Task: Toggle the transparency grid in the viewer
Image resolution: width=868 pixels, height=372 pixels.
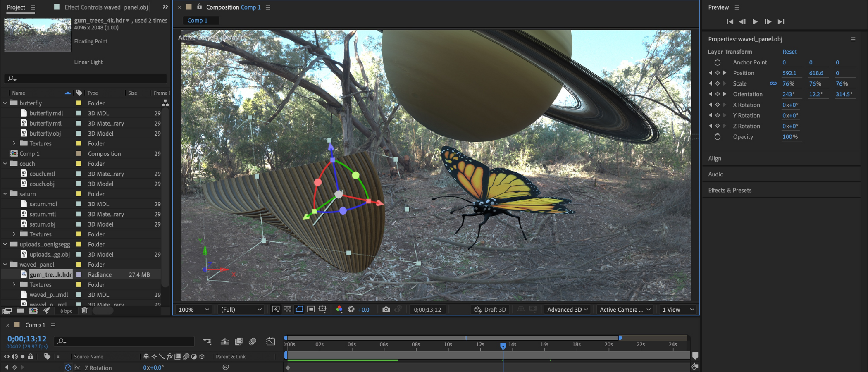Action: [288, 310]
